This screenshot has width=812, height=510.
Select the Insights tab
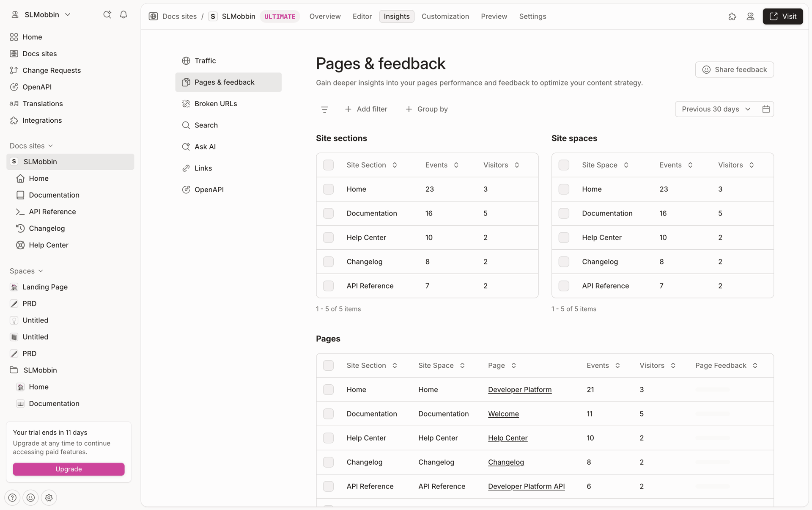click(397, 16)
